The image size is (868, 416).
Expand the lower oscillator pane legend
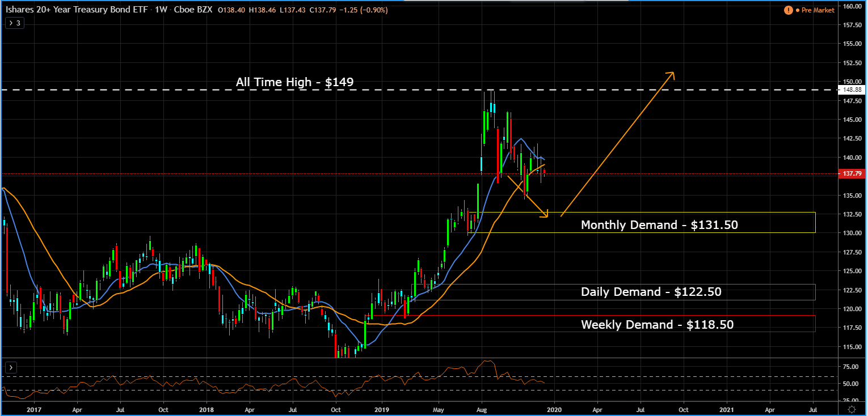(x=10, y=367)
